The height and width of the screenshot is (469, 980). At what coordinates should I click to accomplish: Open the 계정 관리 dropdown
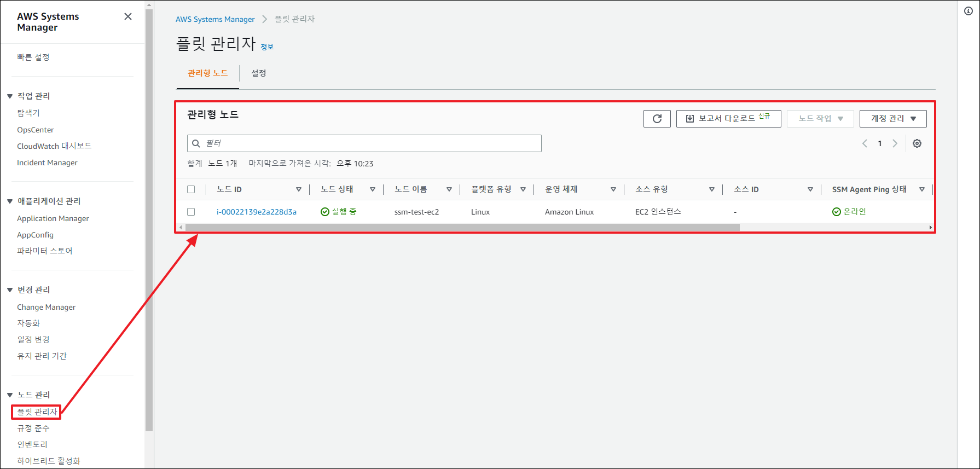point(893,119)
